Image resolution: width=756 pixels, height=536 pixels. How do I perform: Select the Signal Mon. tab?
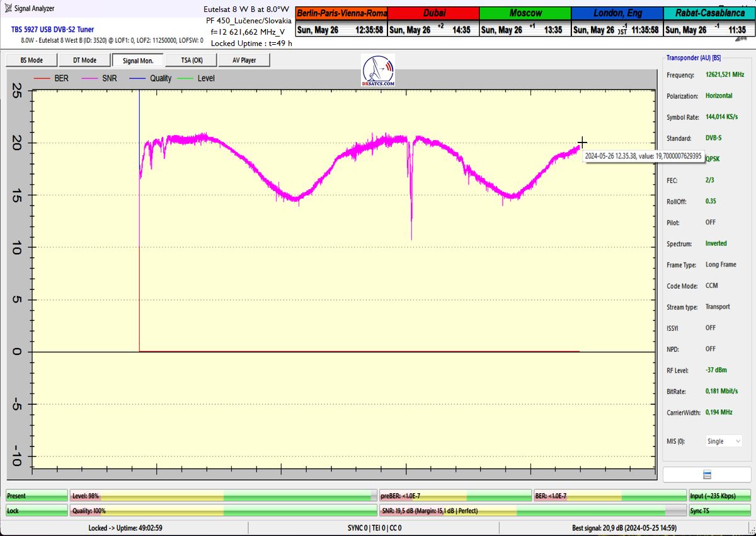(x=138, y=61)
